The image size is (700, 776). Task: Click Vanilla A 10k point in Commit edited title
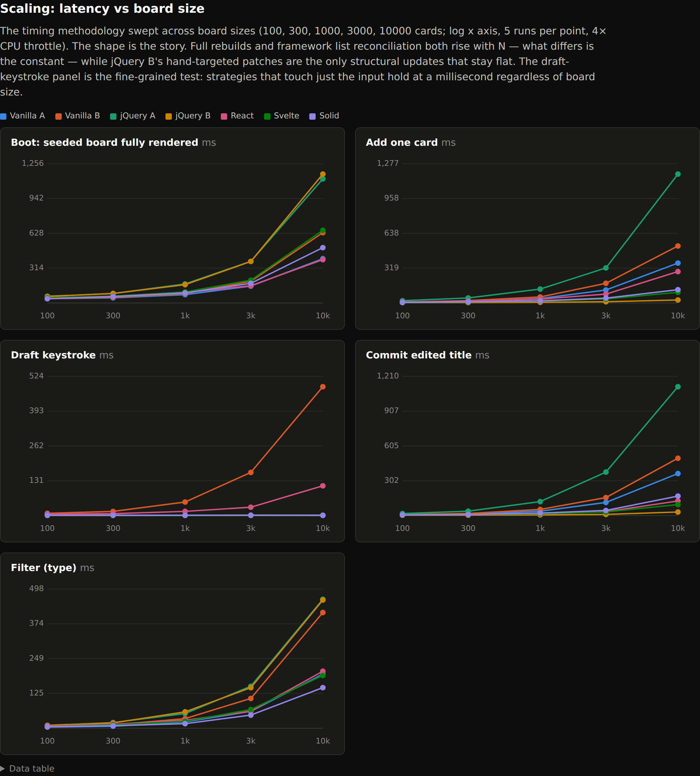tap(678, 474)
